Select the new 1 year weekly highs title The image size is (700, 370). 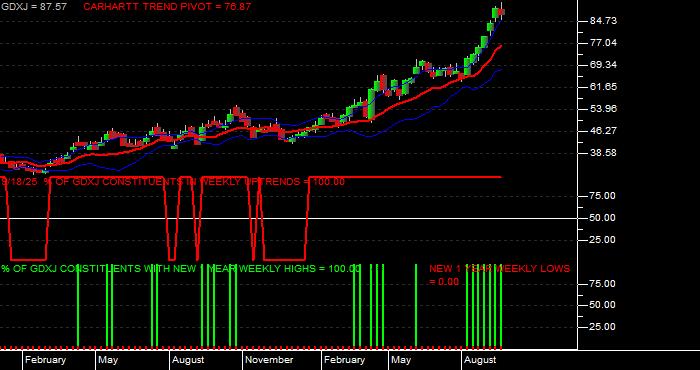pos(181,269)
